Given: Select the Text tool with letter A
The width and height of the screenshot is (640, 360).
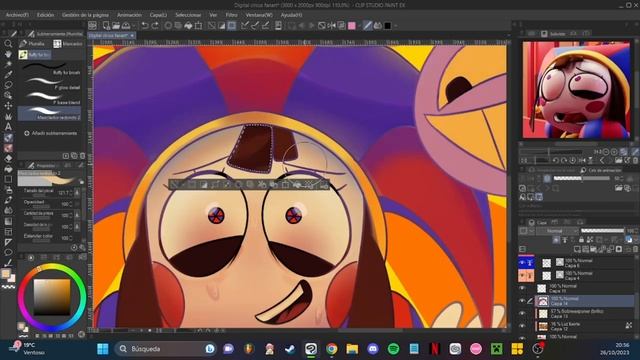Looking at the screenshot, I should click(x=8, y=127).
